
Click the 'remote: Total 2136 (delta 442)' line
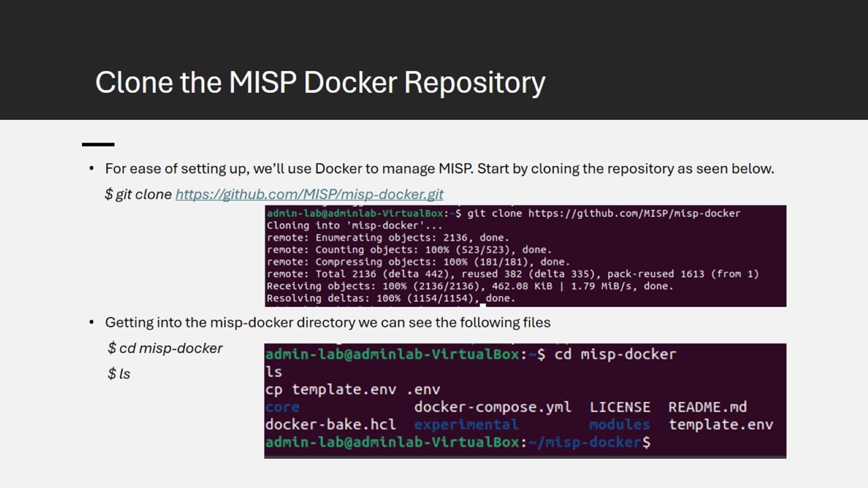click(x=513, y=274)
